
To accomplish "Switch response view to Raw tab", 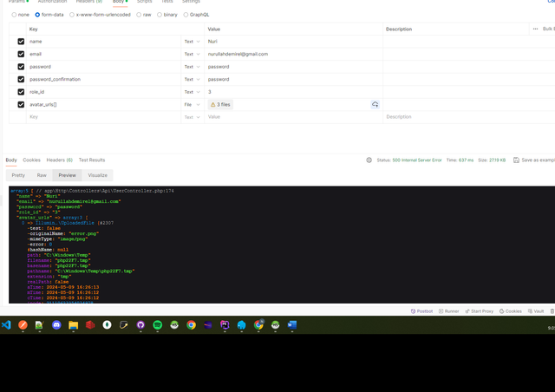I will (x=42, y=175).
